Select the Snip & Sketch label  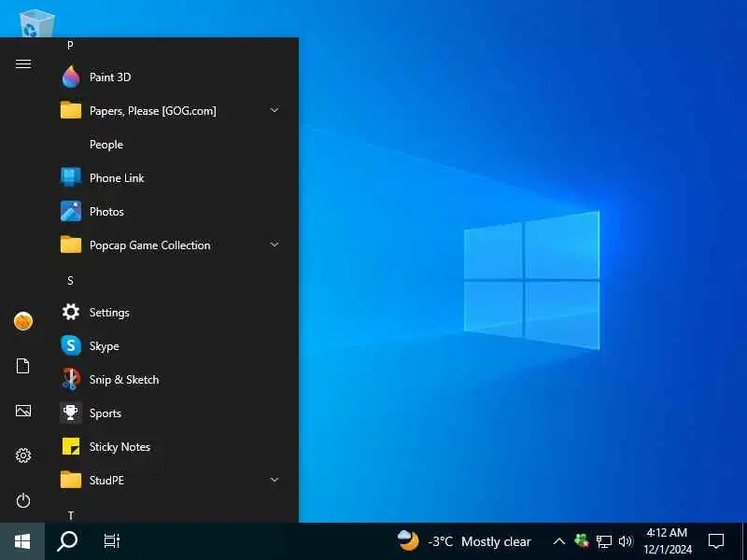point(124,380)
